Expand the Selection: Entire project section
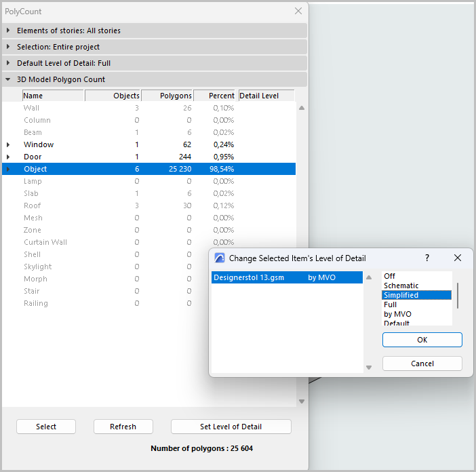476x472 pixels. 8,47
